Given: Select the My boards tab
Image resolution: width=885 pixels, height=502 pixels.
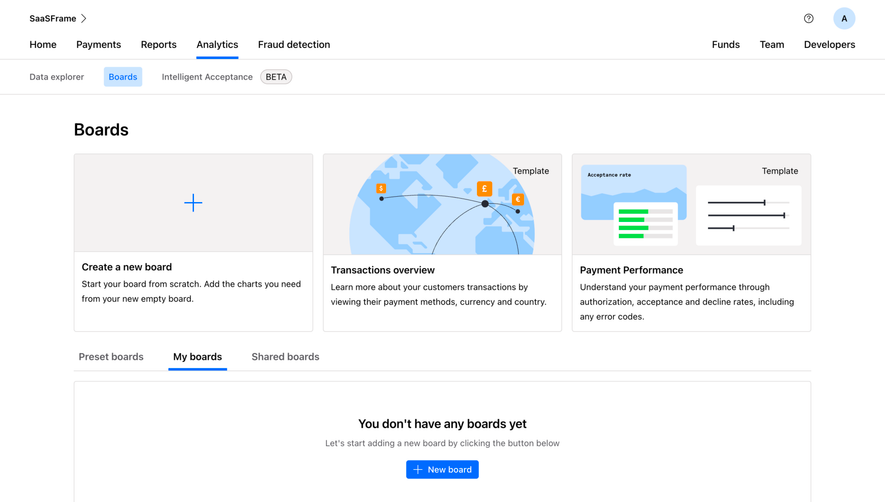Looking at the screenshot, I should coord(198,357).
